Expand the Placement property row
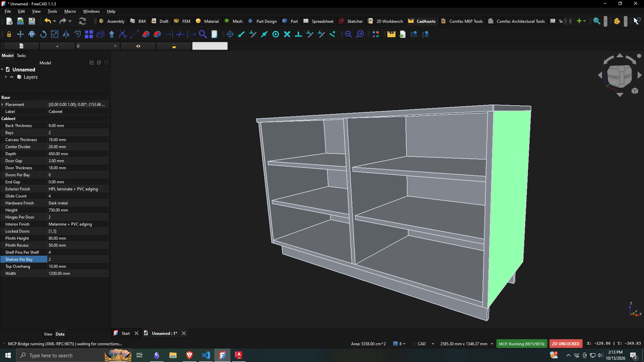Viewport: 644px width, 362px height. click(x=2, y=105)
